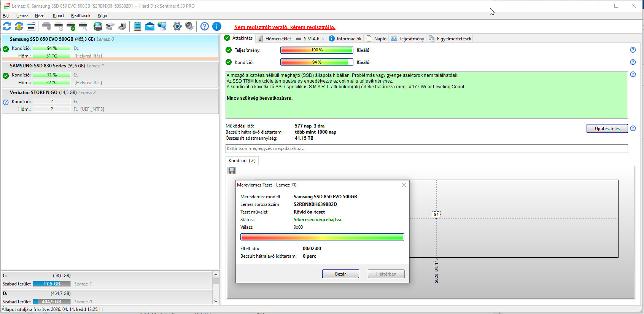Screen dimensions: 644x314
Task: Click the D: free space 404,9 GB bar
Action: coord(52,301)
